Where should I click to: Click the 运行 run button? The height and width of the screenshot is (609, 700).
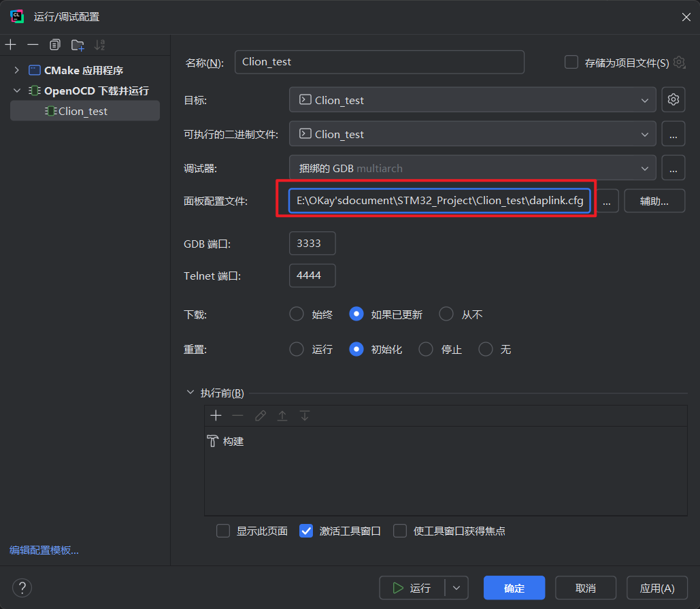412,588
